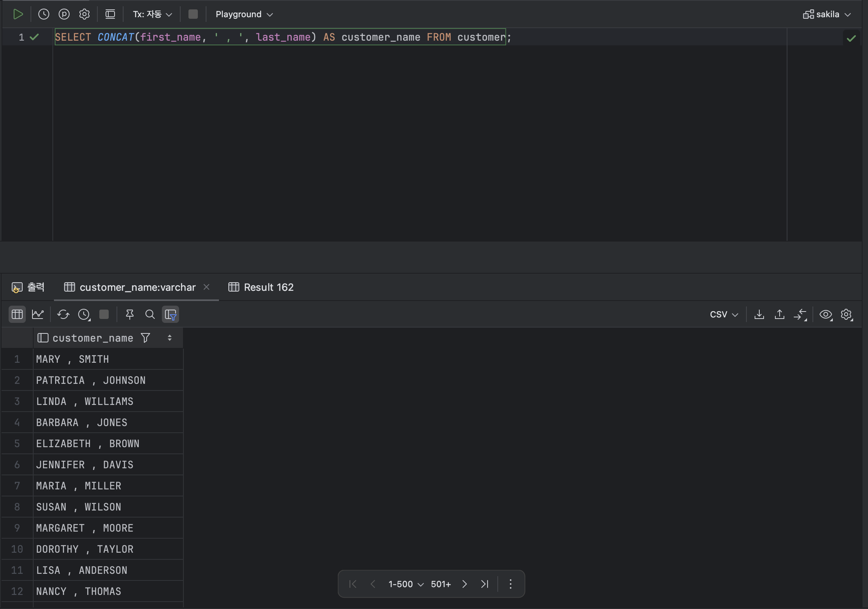Image resolution: width=868 pixels, height=609 pixels.
Task: Go to next results page
Action: 464,584
